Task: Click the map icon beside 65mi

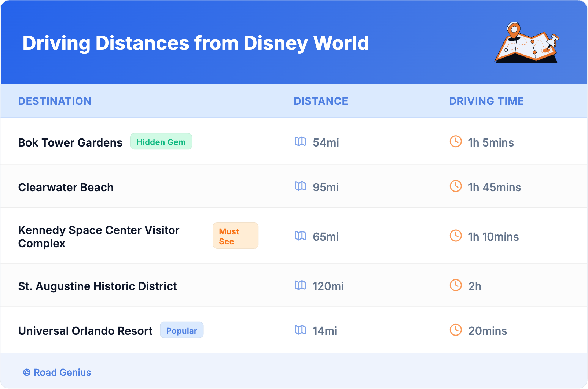Action: (x=300, y=236)
